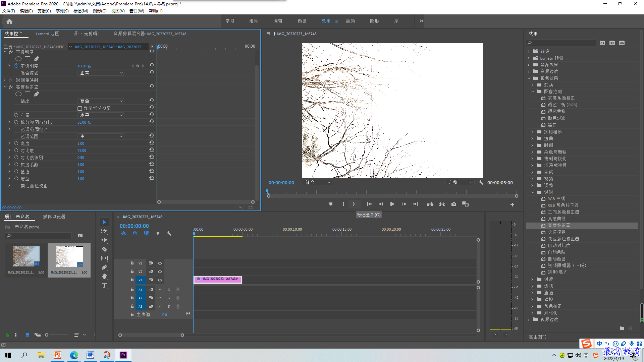The width and height of the screenshot is (644, 362).
Task: Solo audio track A2
Action: point(169,298)
